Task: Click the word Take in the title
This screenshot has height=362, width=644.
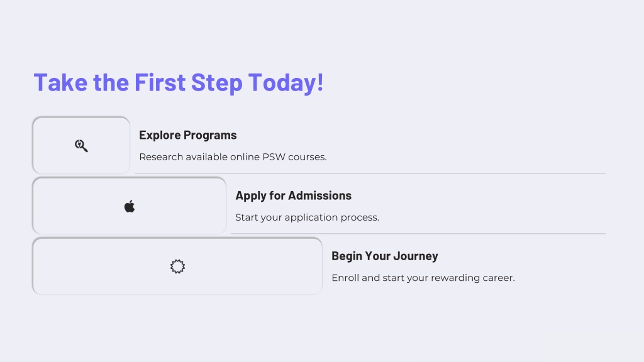Action: point(61,82)
